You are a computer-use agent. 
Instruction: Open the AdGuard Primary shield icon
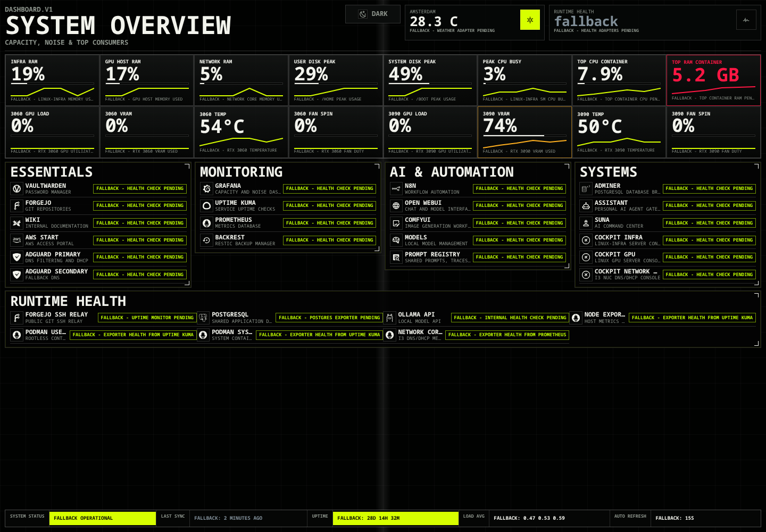click(16, 257)
